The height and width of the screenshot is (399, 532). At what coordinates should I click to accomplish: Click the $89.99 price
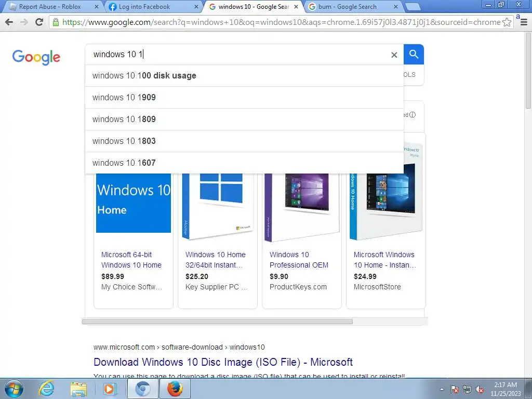[113, 276]
